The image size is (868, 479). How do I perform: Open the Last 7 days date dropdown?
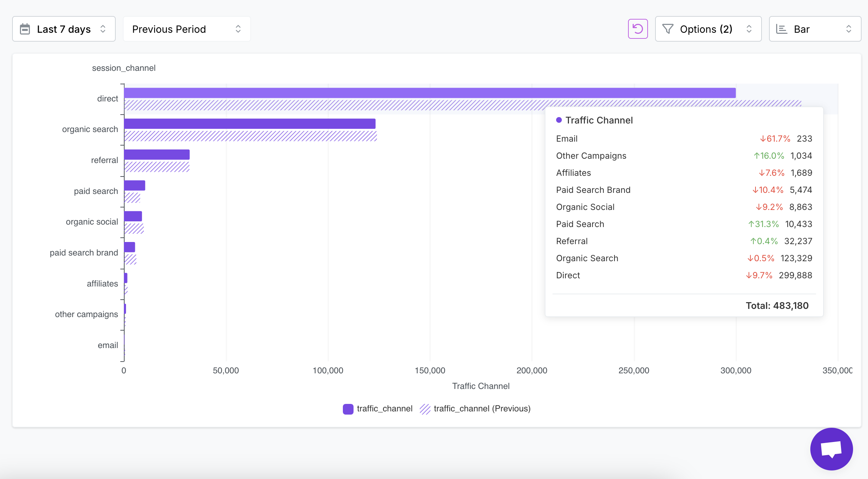pyautogui.click(x=64, y=29)
